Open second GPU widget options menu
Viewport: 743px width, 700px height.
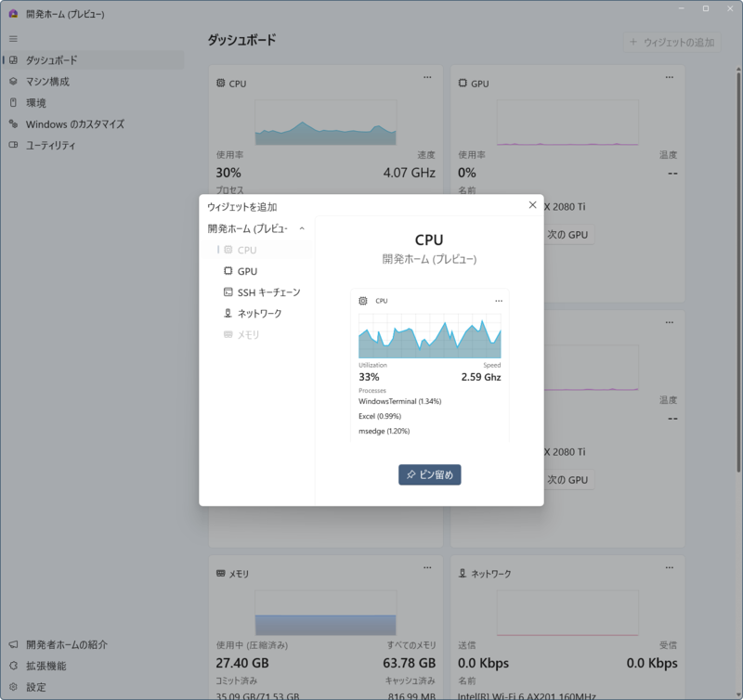pos(669,322)
